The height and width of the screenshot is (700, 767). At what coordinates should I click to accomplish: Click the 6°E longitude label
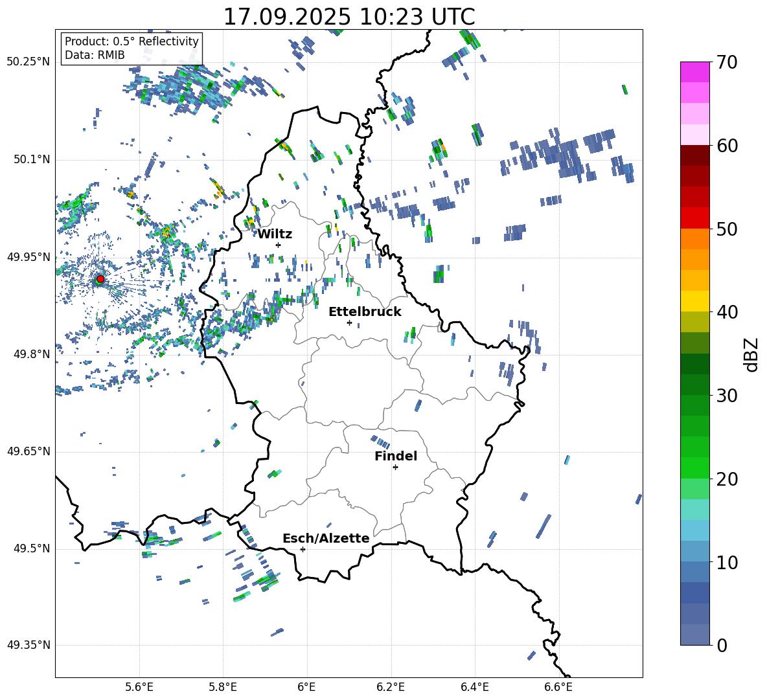(306, 687)
